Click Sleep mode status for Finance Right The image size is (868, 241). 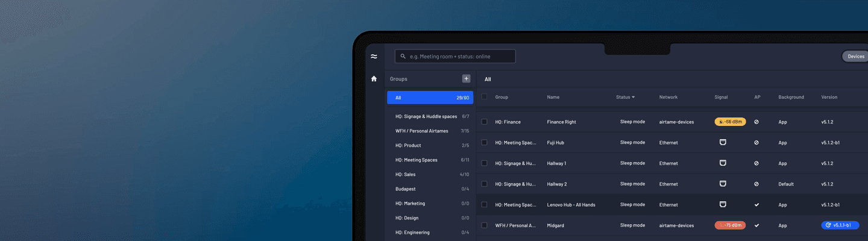click(x=632, y=122)
